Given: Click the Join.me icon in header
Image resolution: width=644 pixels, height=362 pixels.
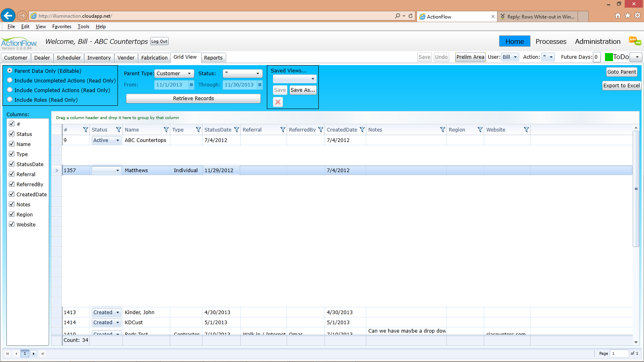Looking at the screenshot, I should 635,41.
